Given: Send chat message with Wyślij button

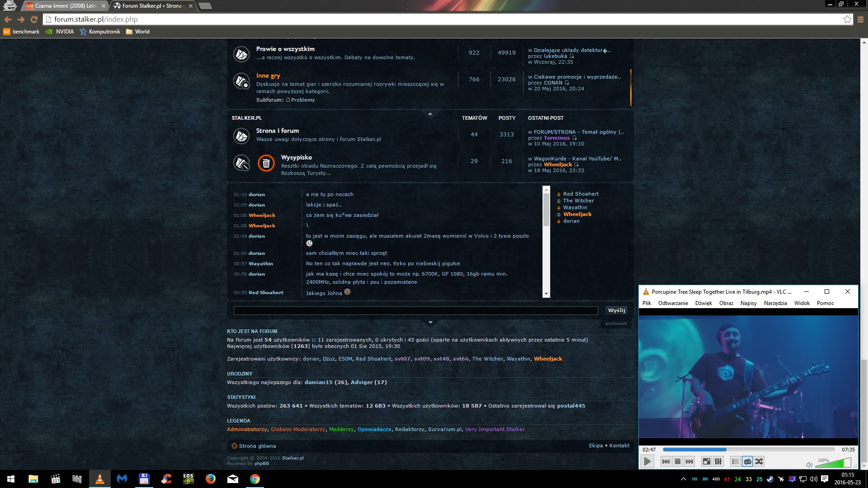Looking at the screenshot, I should pyautogui.click(x=616, y=310).
